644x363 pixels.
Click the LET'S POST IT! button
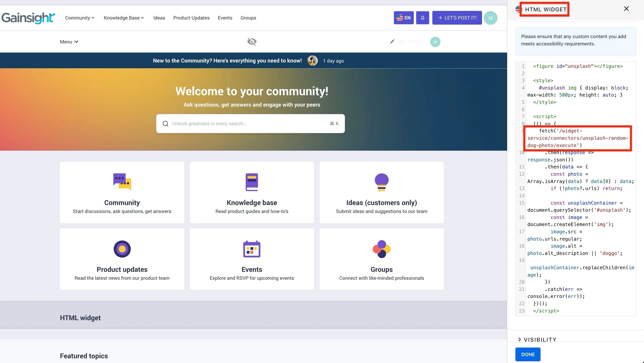[x=457, y=18]
